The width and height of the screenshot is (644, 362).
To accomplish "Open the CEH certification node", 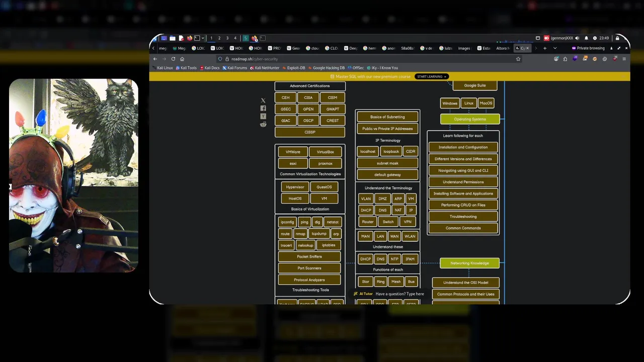I will (x=286, y=98).
